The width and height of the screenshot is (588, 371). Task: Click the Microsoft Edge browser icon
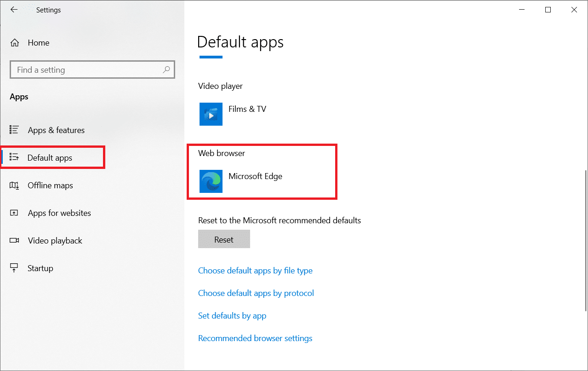(x=211, y=181)
